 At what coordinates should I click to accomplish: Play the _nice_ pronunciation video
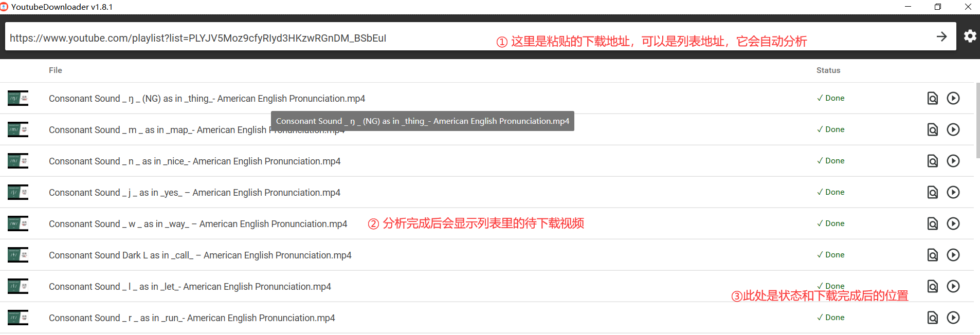pos(953,161)
